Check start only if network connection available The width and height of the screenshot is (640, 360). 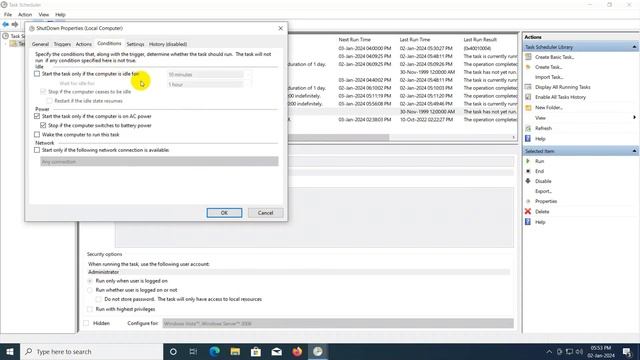(37, 150)
